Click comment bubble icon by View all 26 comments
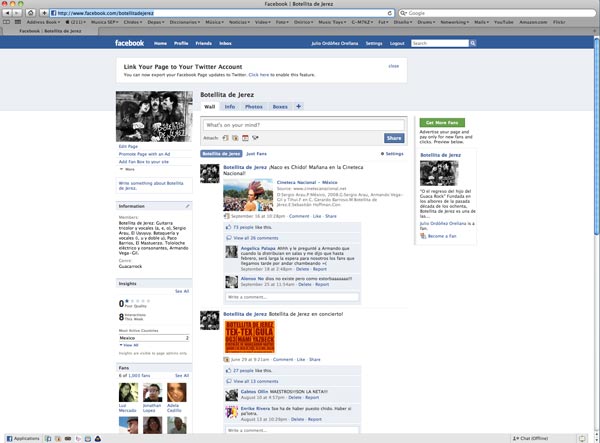Image resolution: width=600 pixels, height=443 pixels. click(229, 238)
